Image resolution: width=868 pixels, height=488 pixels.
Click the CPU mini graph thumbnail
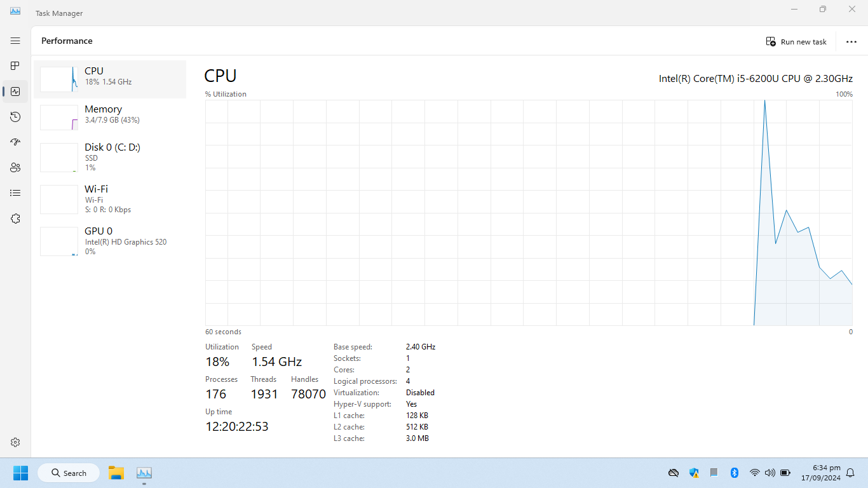[x=59, y=79]
